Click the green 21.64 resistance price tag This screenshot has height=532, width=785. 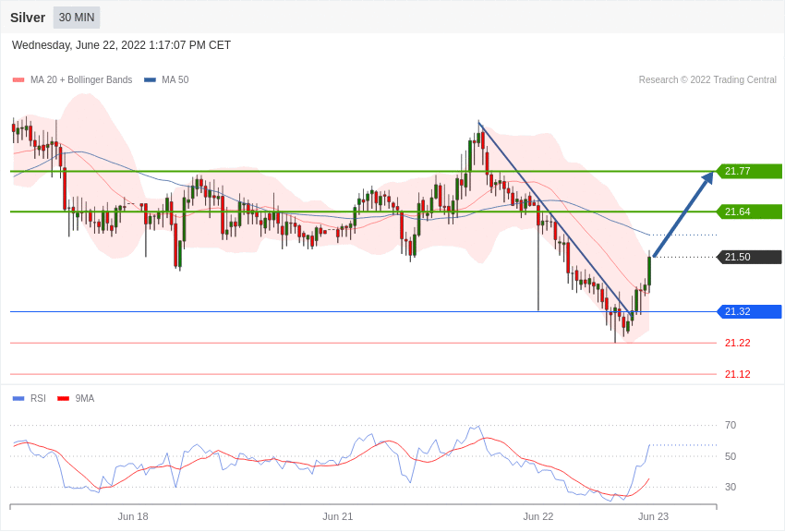coord(749,212)
